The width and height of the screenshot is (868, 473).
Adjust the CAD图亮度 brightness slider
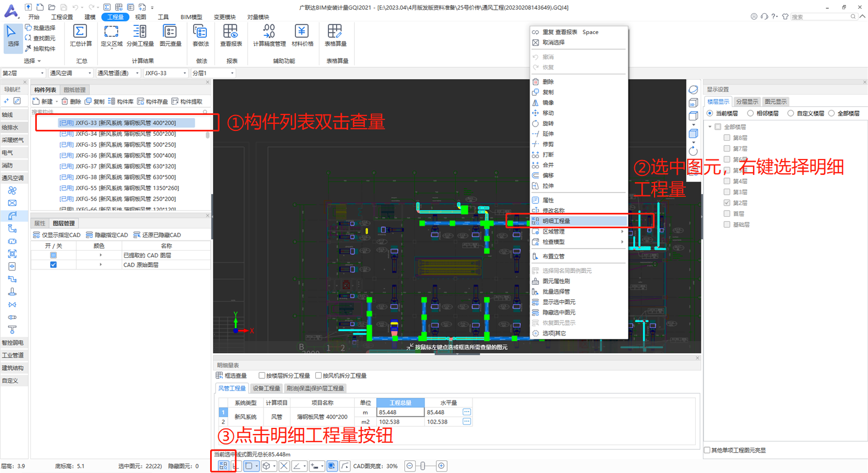[422, 466]
